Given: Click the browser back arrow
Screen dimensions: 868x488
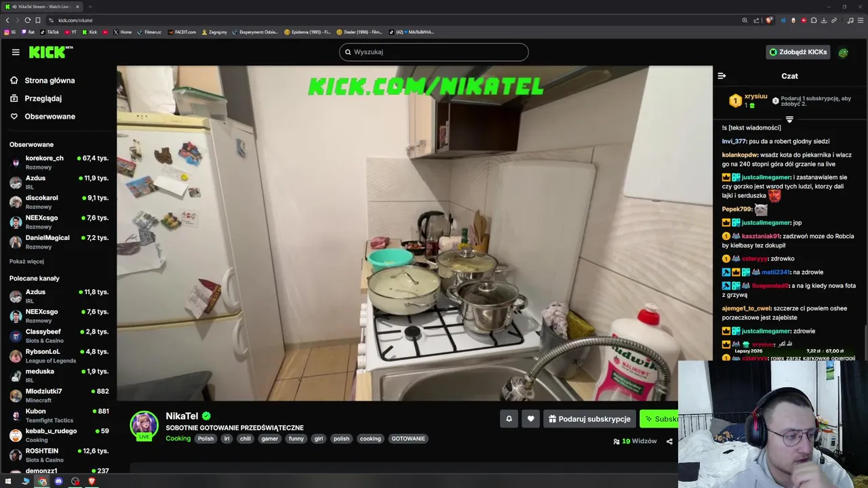Looking at the screenshot, I should (7, 20).
